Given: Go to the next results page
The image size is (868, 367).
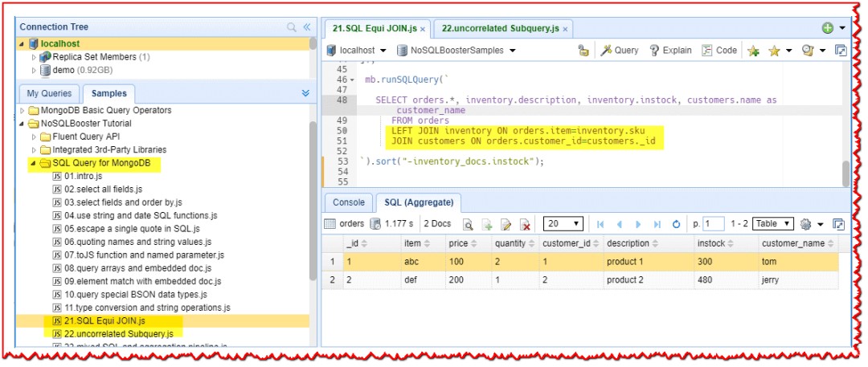Looking at the screenshot, I should pos(638,224).
